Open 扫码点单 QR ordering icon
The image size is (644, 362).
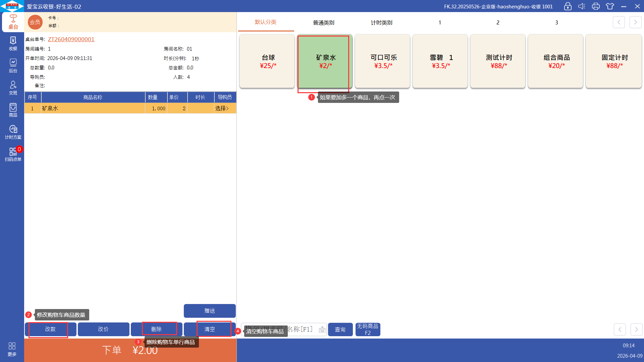pyautogui.click(x=13, y=154)
